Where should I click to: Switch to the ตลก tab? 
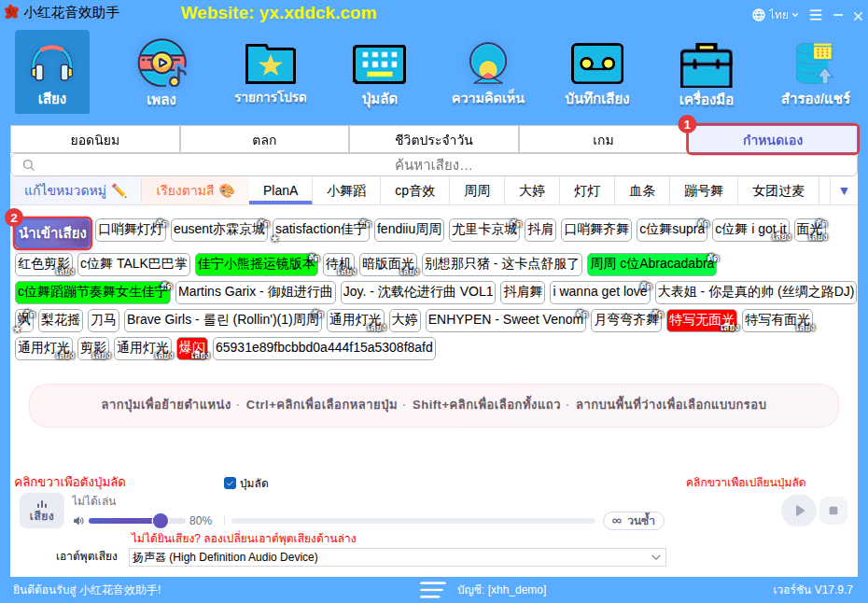pyautogui.click(x=265, y=140)
